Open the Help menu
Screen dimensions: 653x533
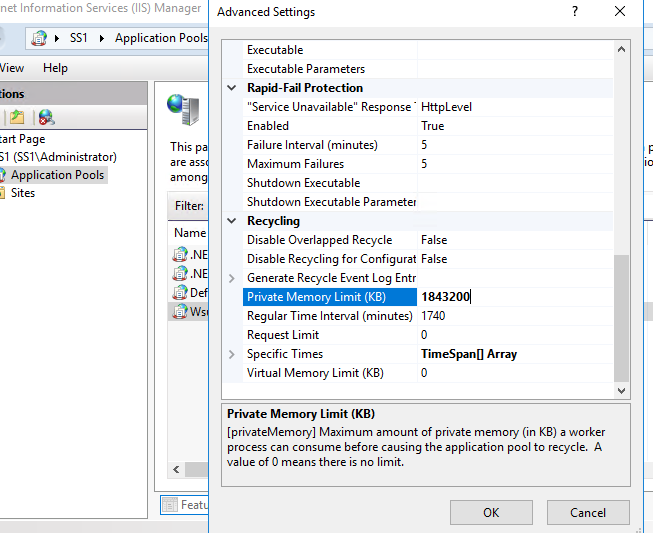click(x=55, y=68)
